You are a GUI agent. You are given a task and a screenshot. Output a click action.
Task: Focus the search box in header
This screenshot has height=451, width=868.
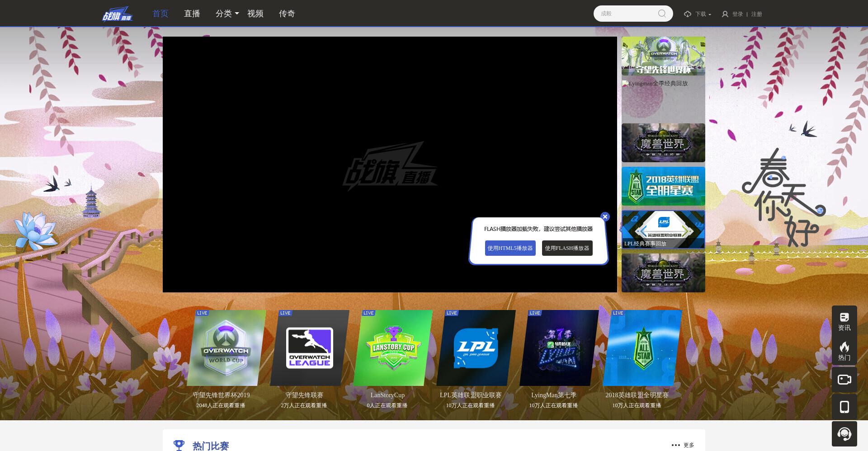(633, 14)
